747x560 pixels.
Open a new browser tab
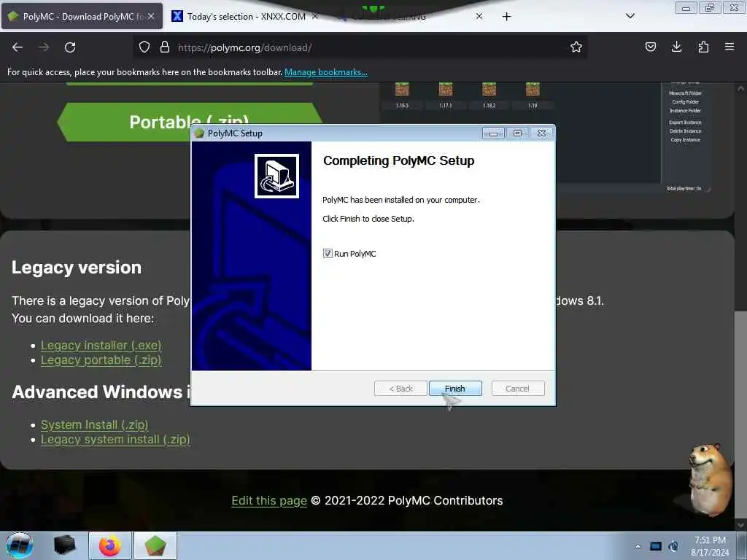coord(506,17)
